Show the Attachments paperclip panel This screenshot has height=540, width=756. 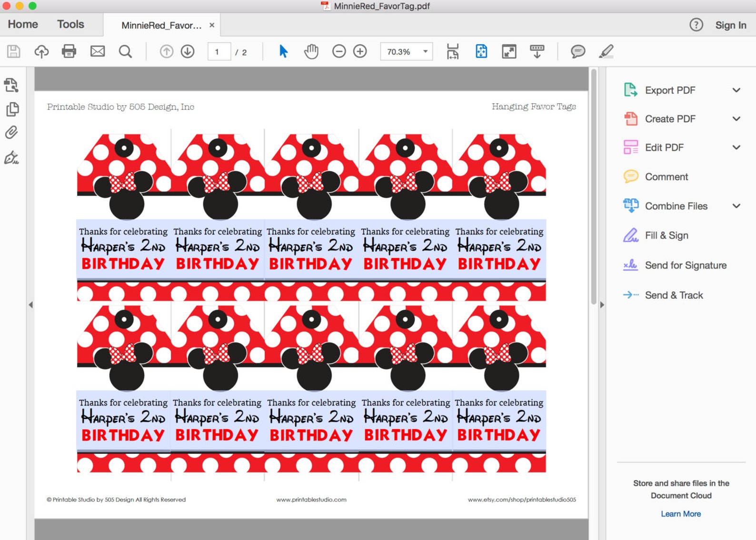(11, 132)
